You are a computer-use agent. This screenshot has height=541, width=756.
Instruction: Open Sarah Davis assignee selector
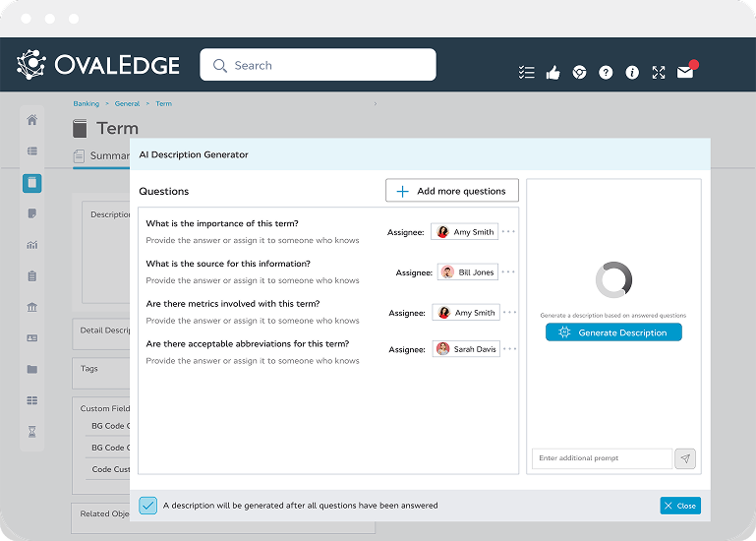pos(466,349)
